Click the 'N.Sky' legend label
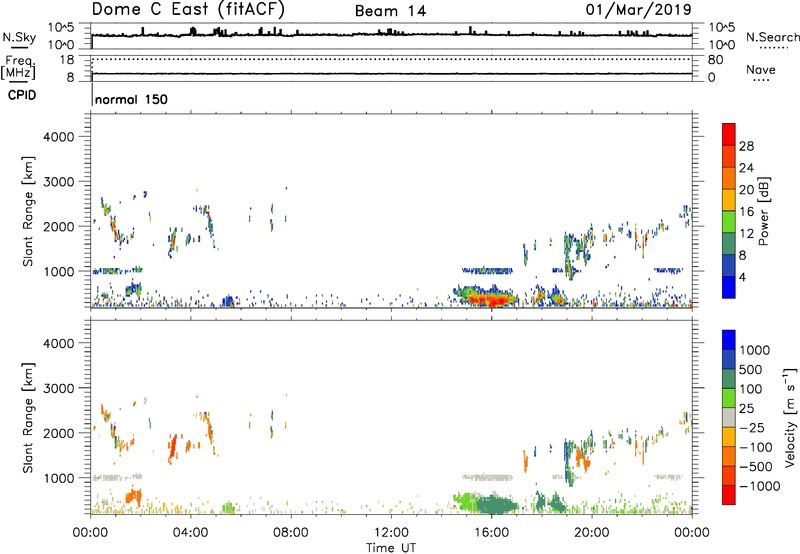 point(19,37)
